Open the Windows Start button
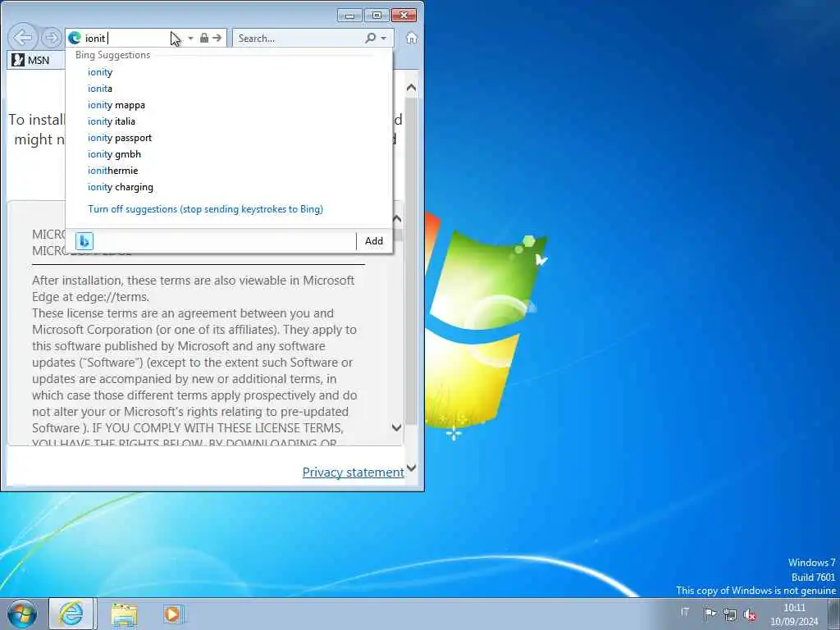 click(22, 614)
